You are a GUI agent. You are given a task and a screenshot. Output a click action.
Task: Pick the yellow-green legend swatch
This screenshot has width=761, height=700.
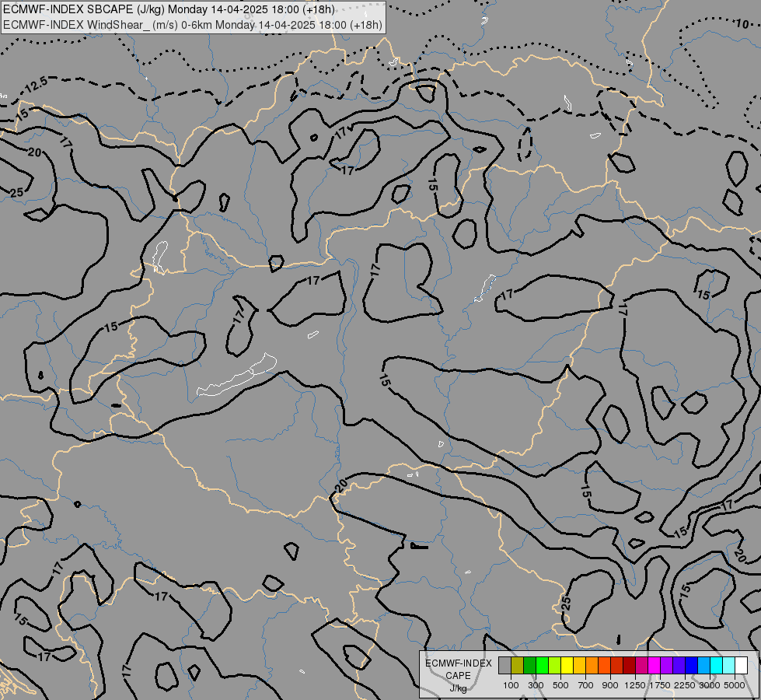(554, 665)
